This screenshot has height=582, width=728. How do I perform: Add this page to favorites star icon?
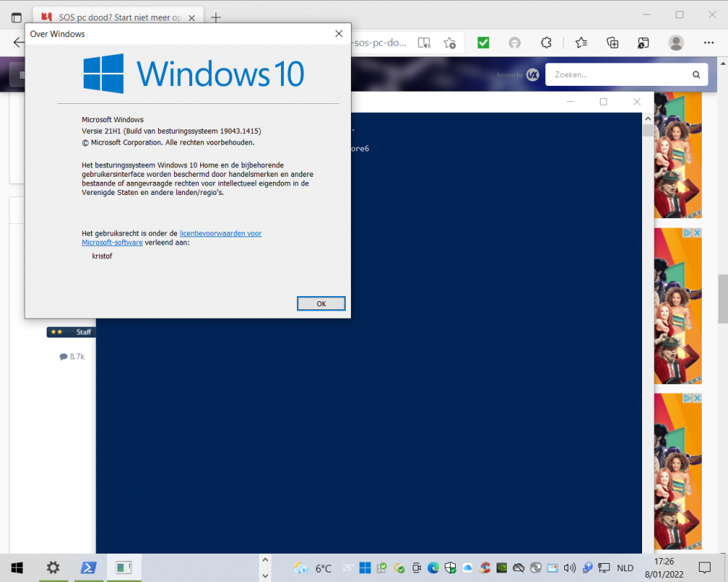(449, 43)
